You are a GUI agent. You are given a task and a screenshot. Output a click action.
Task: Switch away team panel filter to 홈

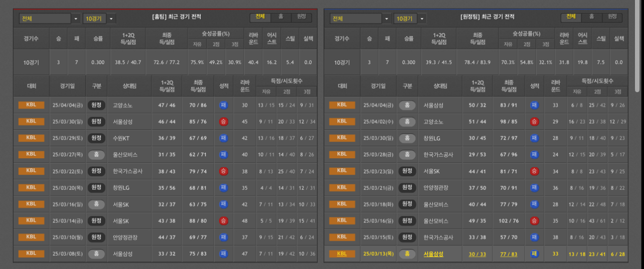[592, 17]
